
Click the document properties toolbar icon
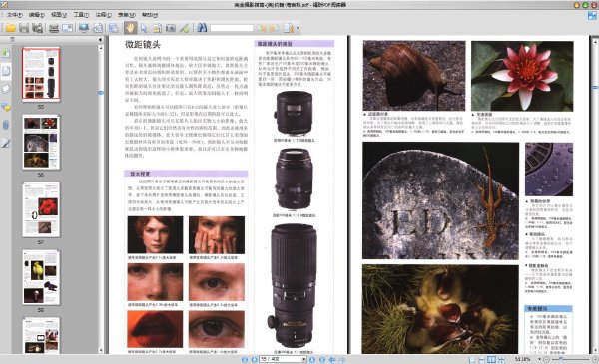tap(114, 28)
